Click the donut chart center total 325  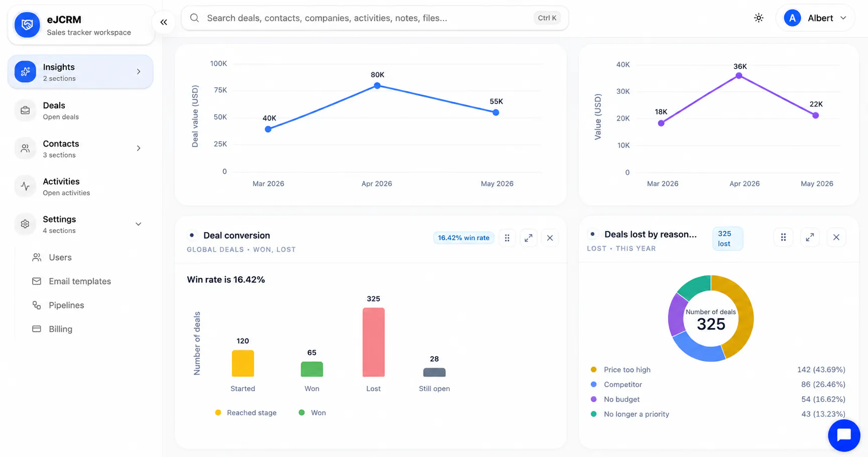click(711, 324)
